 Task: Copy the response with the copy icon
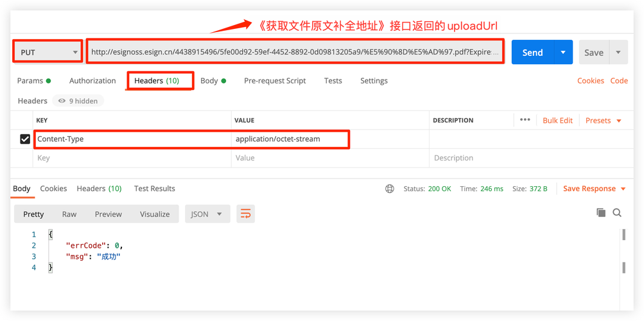pos(601,213)
